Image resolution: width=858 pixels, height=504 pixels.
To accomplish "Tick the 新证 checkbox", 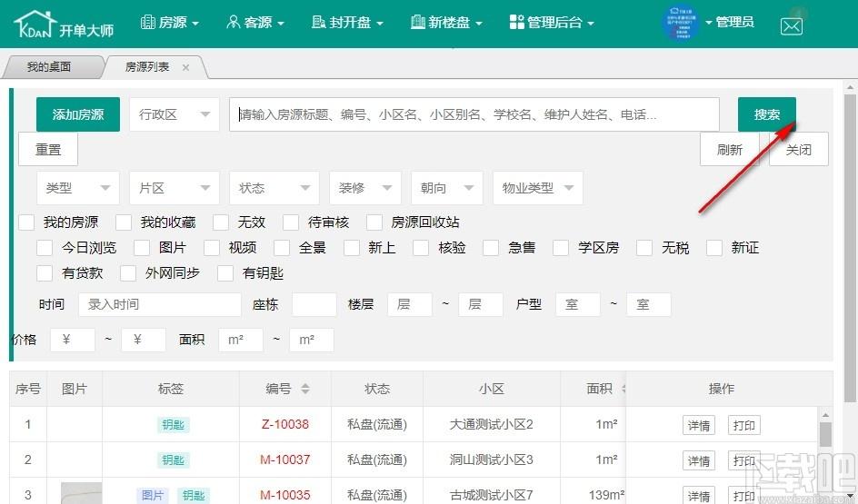I will [714, 248].
